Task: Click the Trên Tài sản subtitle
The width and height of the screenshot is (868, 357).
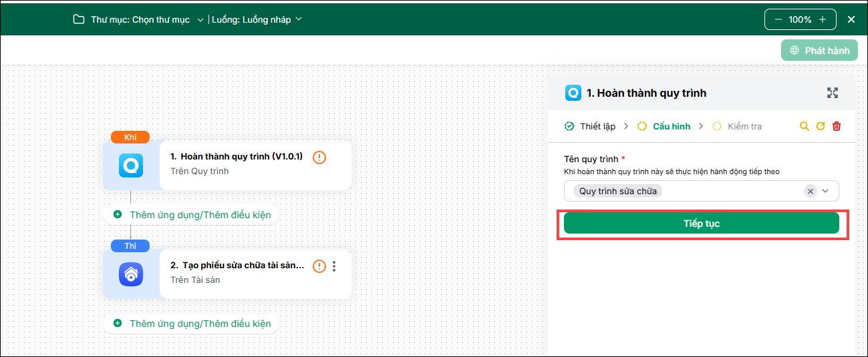Action: pyautogui.click(x=195, y=280)
